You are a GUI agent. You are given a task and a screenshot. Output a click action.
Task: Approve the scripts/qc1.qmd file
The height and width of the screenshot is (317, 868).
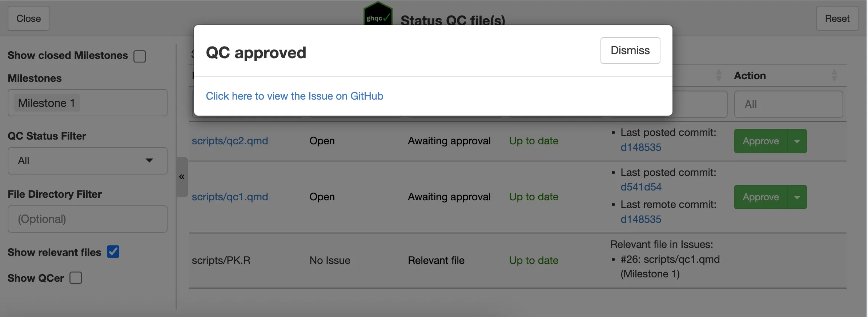(760, 197)
